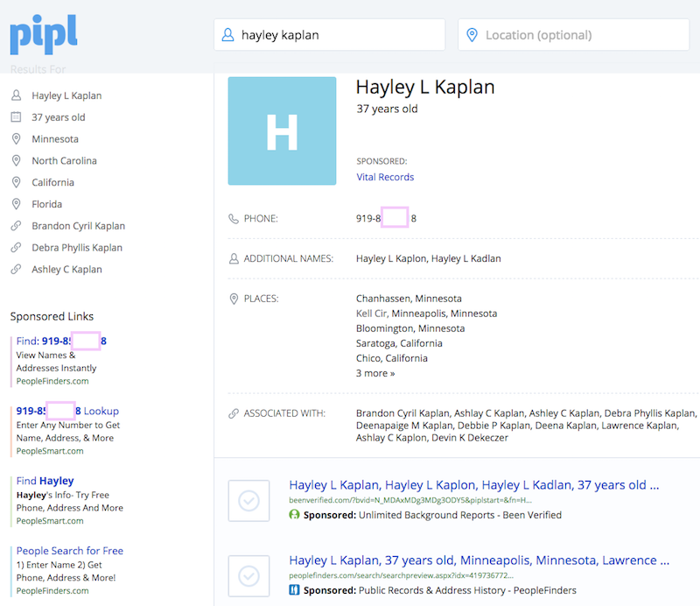
Task: Click the pipl logo
Action: pos(43,34)
